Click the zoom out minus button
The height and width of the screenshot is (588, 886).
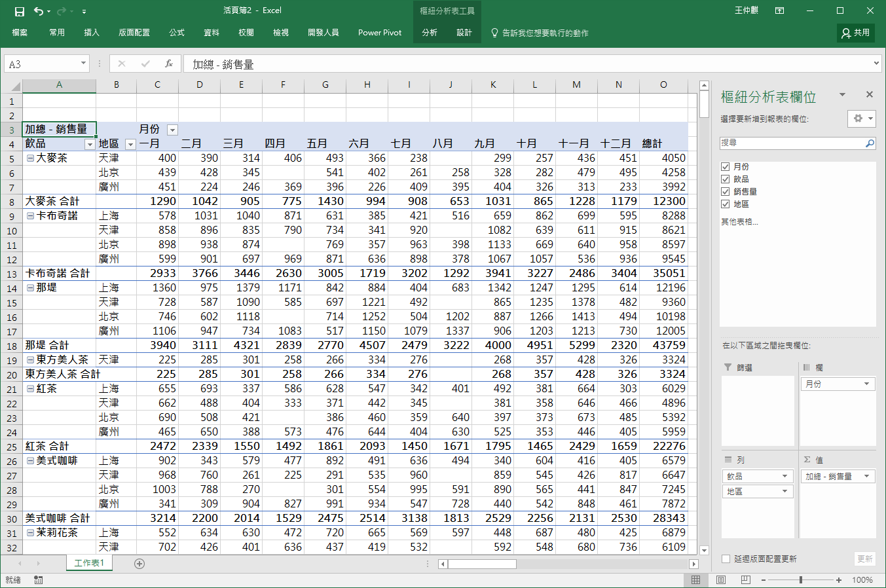(764, 580)
